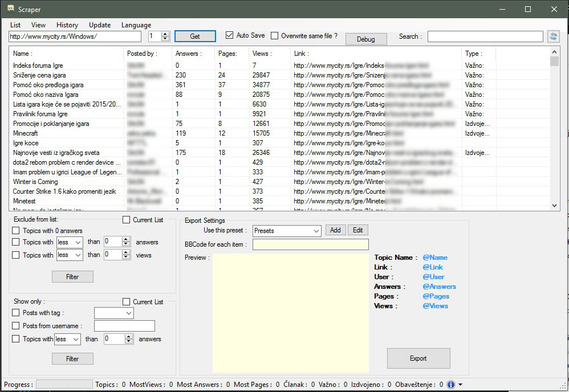Toggle the Auto Save checkbox
The height and width of the screenshot is (392, 569).
point(230,35)
